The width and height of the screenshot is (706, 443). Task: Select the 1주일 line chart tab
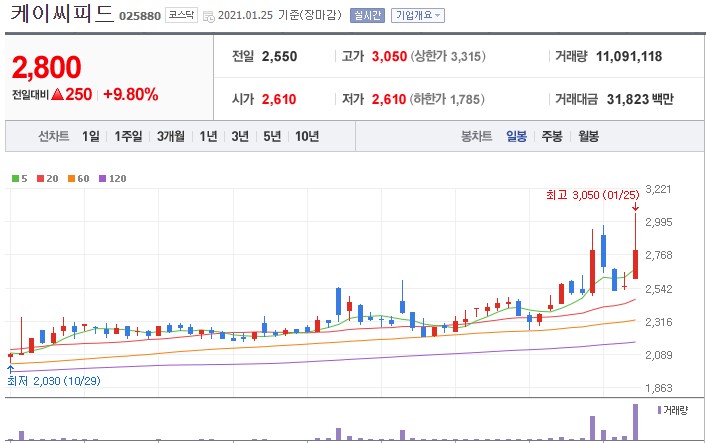(x=128, y=136)
